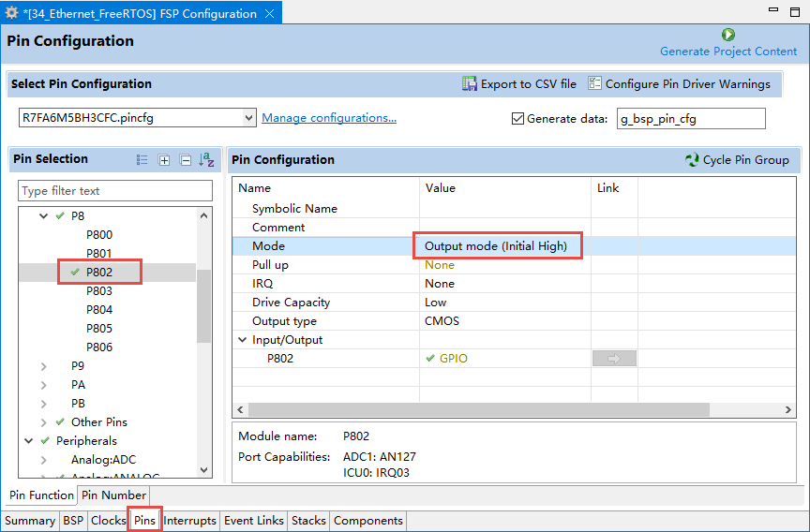This screenshot has height=532, width=810.
Task: Click the Configure Pin Driver Warnings icon
Action: [594, 83]
